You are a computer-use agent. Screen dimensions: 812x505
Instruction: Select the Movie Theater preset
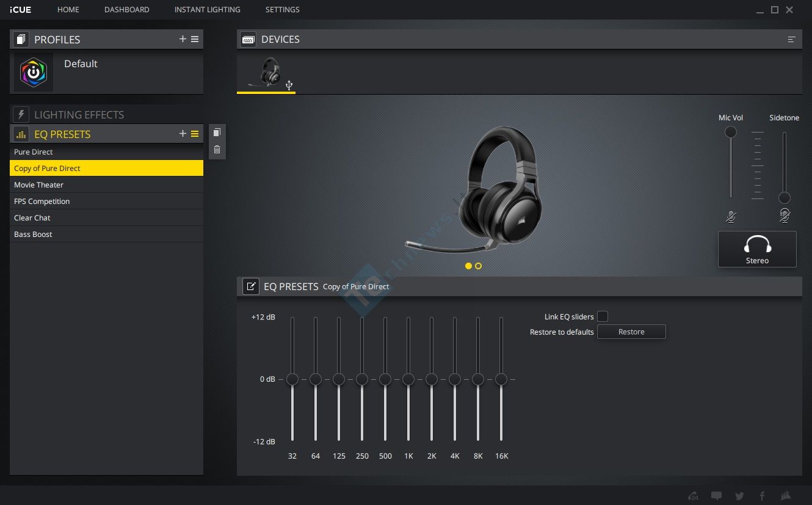point(106,185)
